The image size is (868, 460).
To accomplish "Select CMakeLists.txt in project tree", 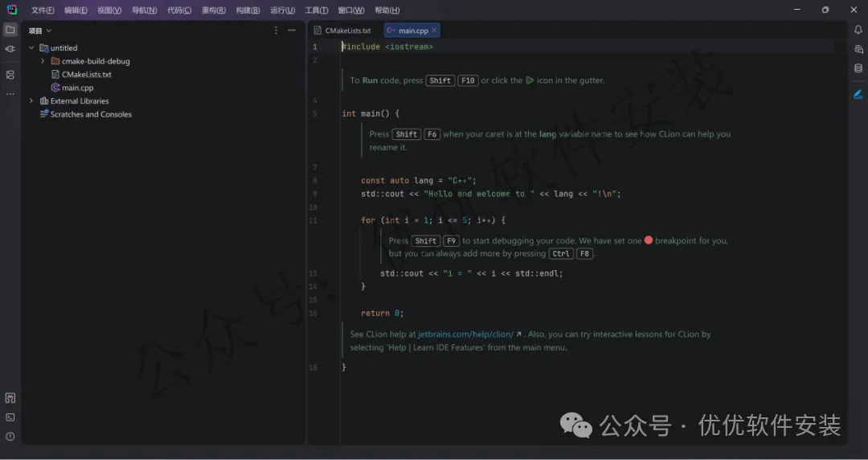I will pyautogui.click(x=86, y=74).
